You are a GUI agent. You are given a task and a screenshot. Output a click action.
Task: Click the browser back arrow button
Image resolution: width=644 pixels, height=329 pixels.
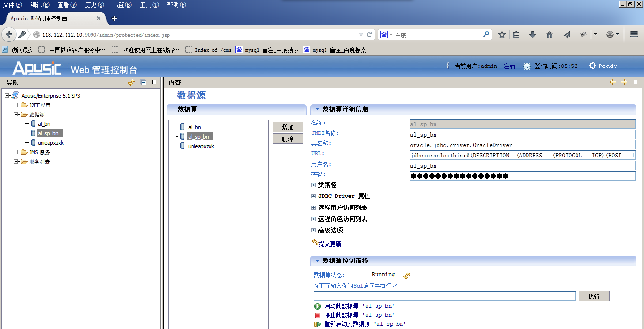point(9,34)
